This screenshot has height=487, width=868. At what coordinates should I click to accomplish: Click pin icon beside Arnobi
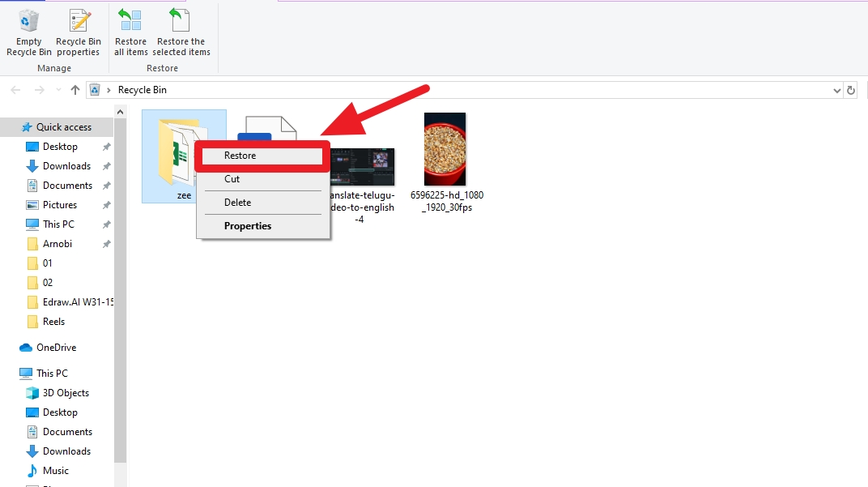coord(106,244)
